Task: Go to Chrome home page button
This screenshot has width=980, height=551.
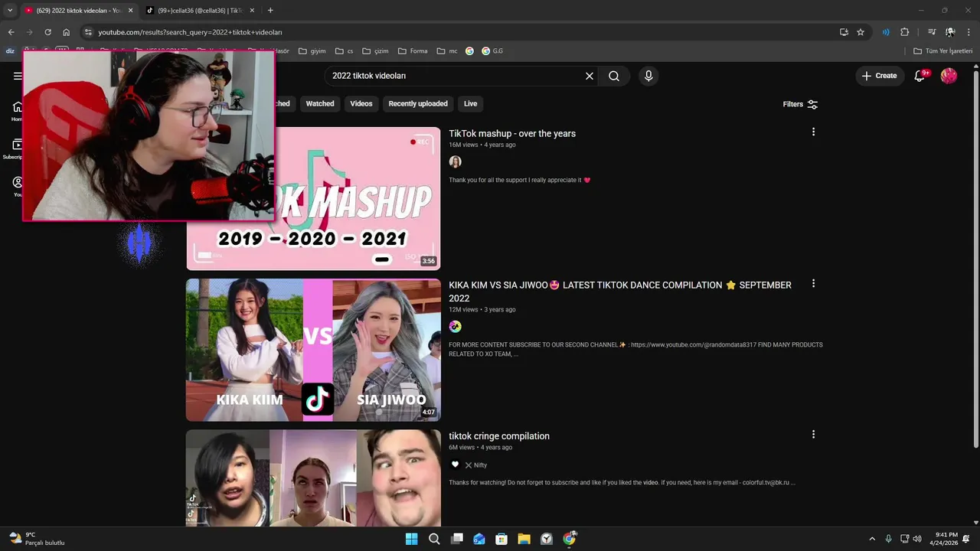Action: pyautogui.click(x=66, y=32)
